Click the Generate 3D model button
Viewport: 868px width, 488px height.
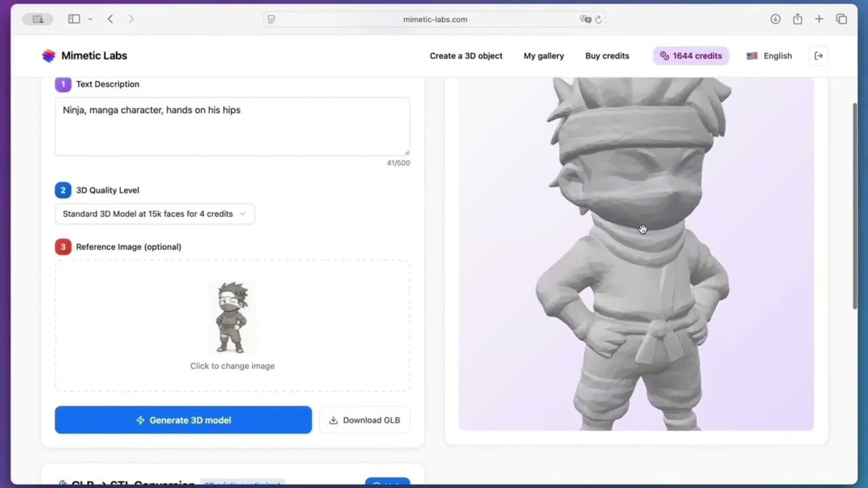[183, 420]
